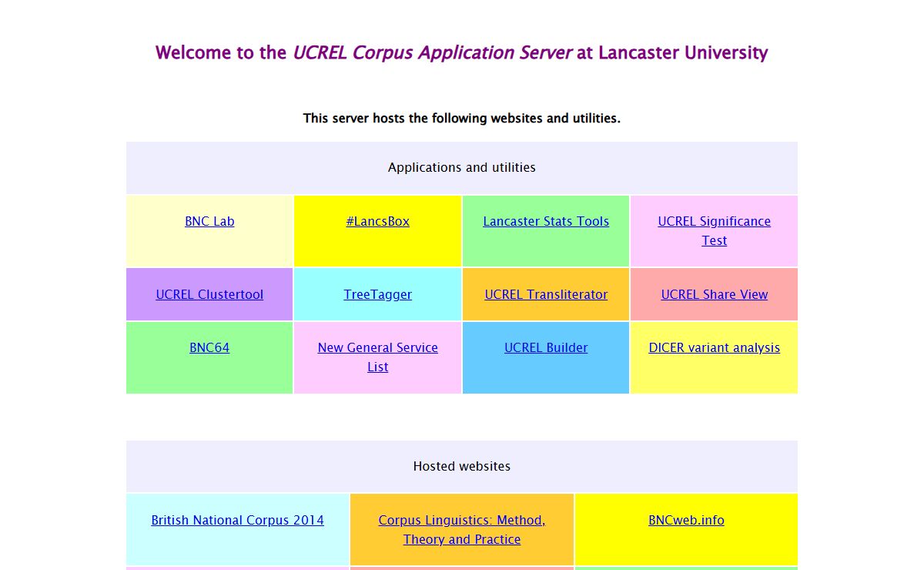The height and width of the screenshot is (570, 924).
Task: Open UCREL Significance Test link
Action: point(714,230)
